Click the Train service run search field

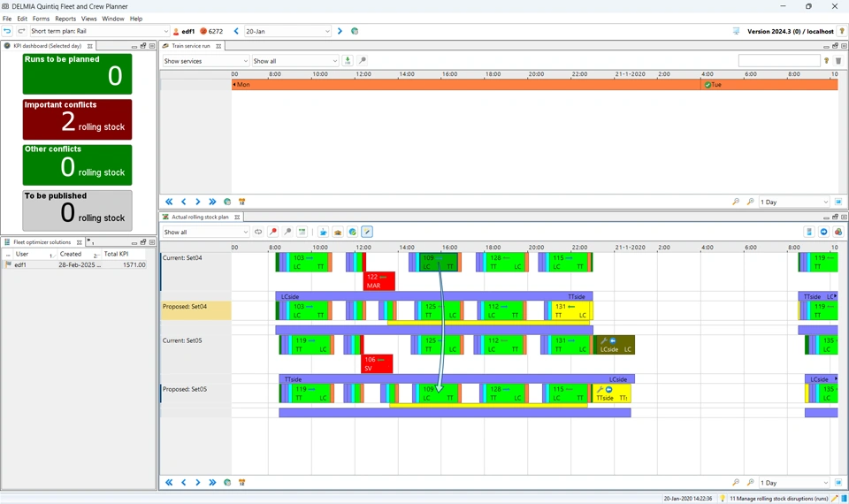pyautogui.click(x=779, y=61)
